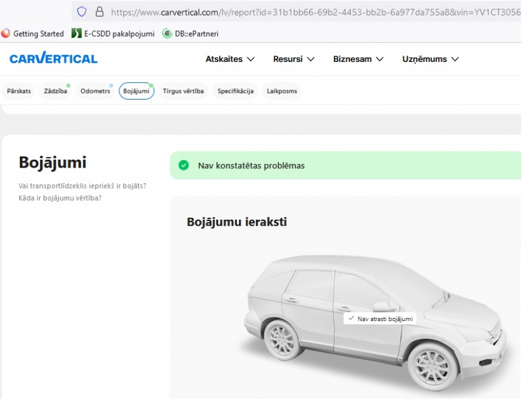Open the Getting Started Firefox bookmark
532x399 pixels.
[x=33, y=33]
